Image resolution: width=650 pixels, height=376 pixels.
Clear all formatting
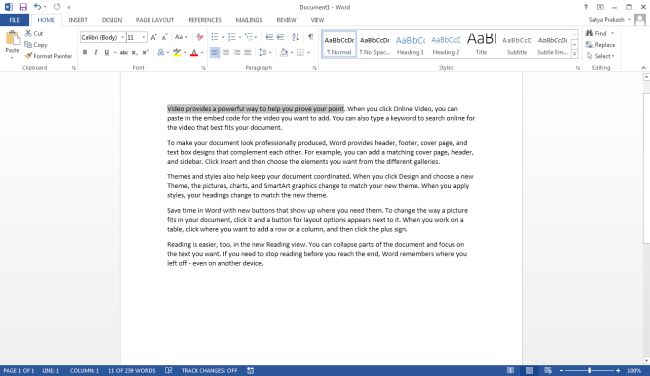click(x=200, y=37)
